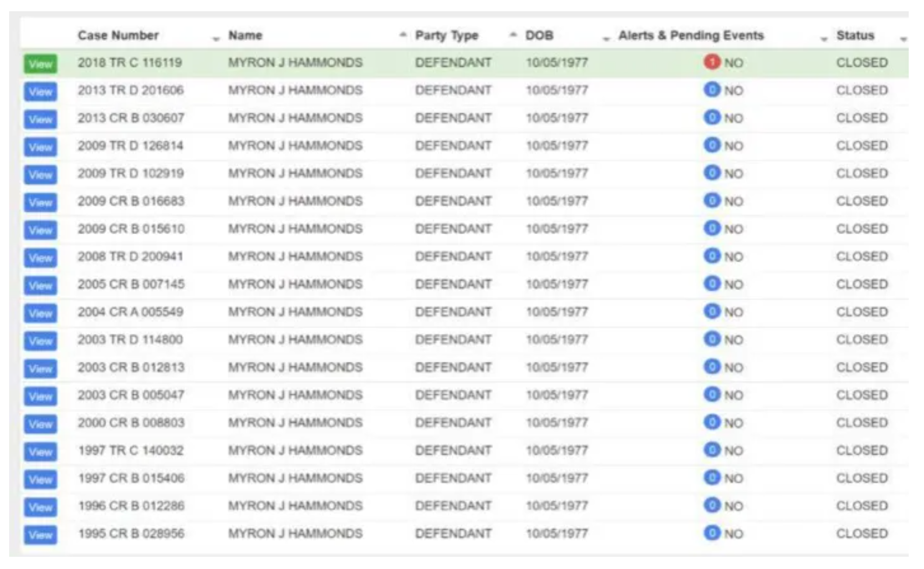Select case number text 1995 CR B 028956
924x569 pixels.
(x=131, y=533)
